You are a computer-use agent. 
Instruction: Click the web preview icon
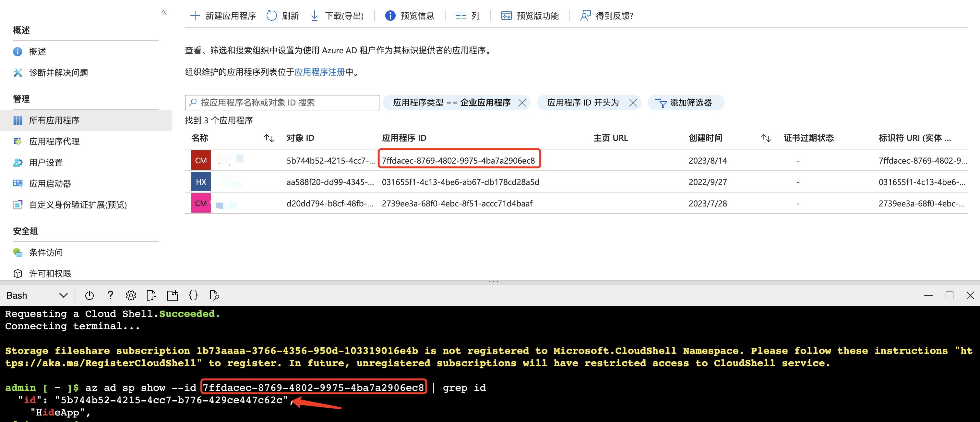214,295
